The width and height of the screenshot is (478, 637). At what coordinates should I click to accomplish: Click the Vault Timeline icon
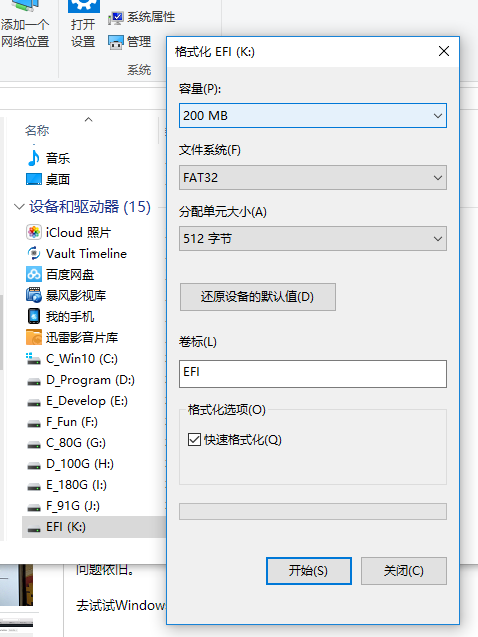[34, 254]
